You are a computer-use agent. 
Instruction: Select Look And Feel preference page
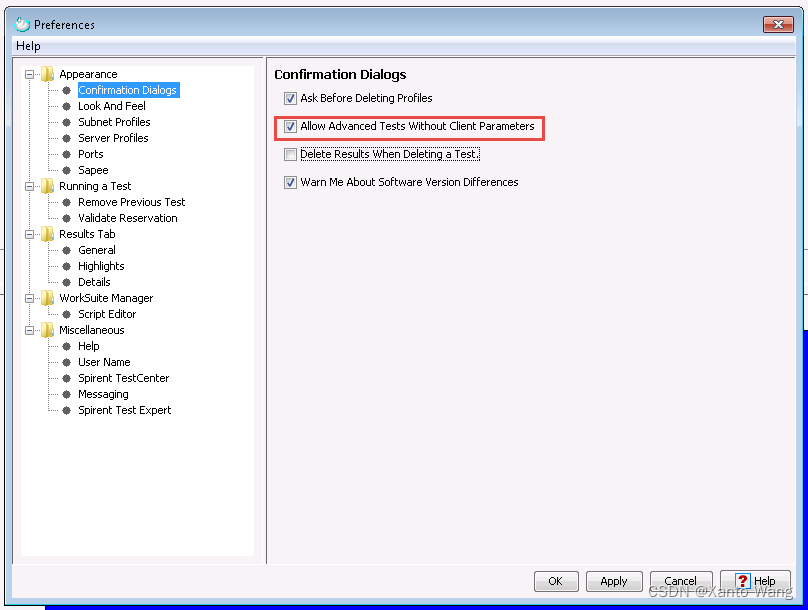coord(112,106)
